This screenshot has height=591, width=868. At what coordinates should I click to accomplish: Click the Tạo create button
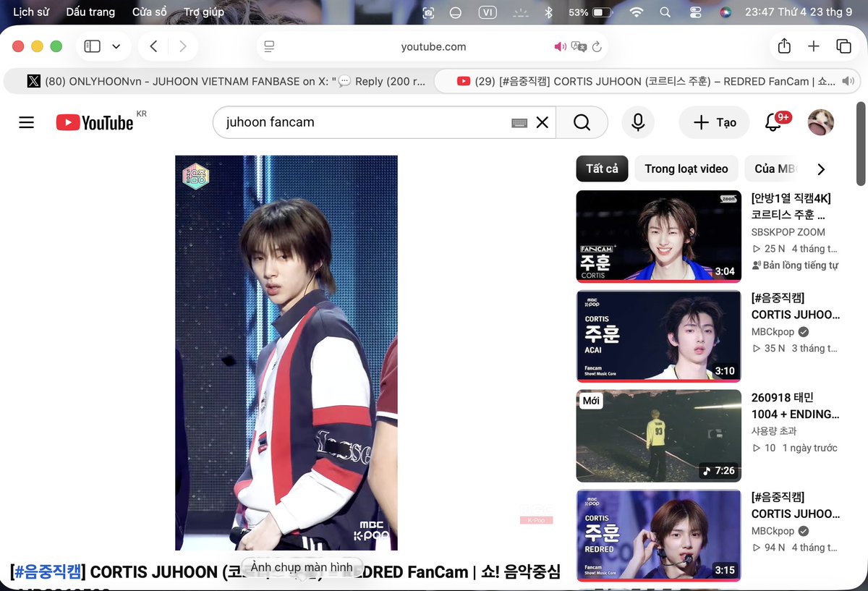tap(714, 122)
